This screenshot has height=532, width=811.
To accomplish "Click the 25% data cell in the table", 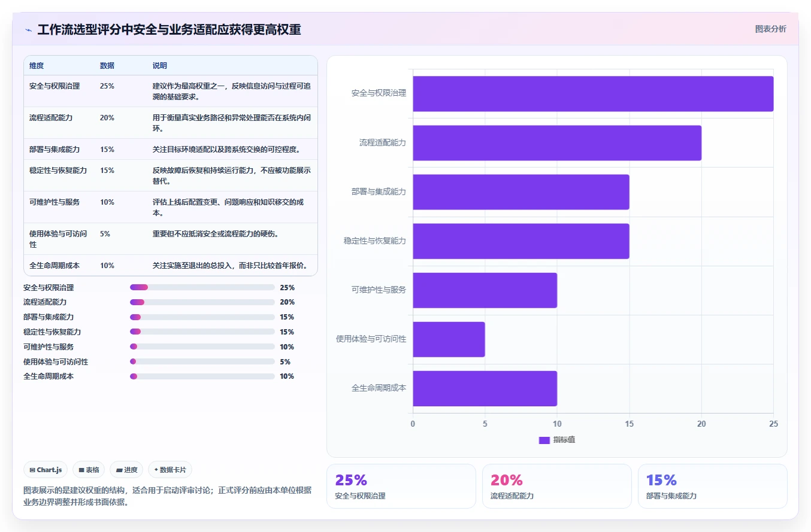I will coord(107,86).
